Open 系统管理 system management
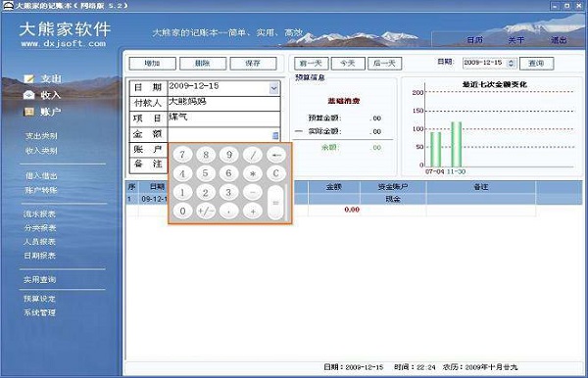Viewport: 588px width, 378px height. [40, 312]
